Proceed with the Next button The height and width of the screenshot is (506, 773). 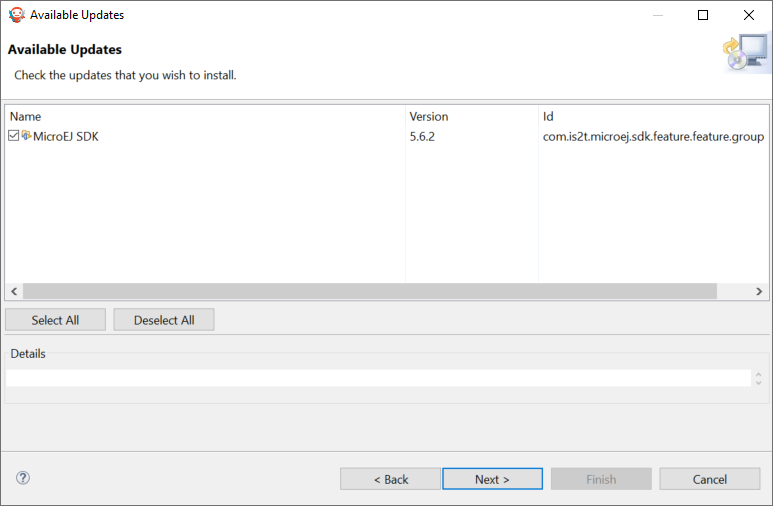click(492, 479)
